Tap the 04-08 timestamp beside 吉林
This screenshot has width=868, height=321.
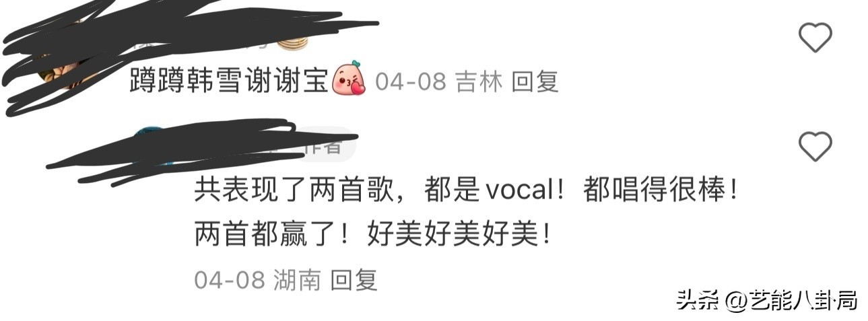(x=411, y=82)
